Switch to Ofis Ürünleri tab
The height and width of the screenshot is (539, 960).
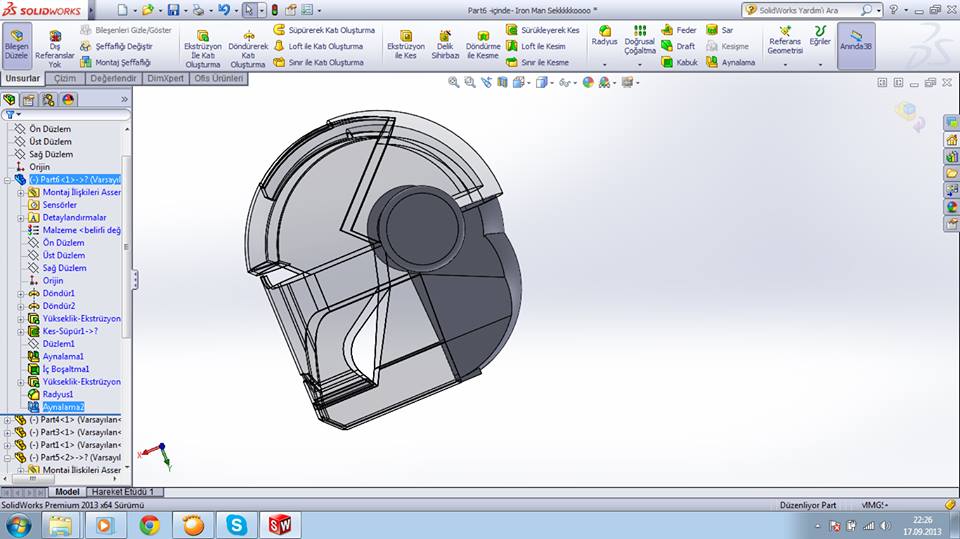pyautogui.click(x=219, y=78)
